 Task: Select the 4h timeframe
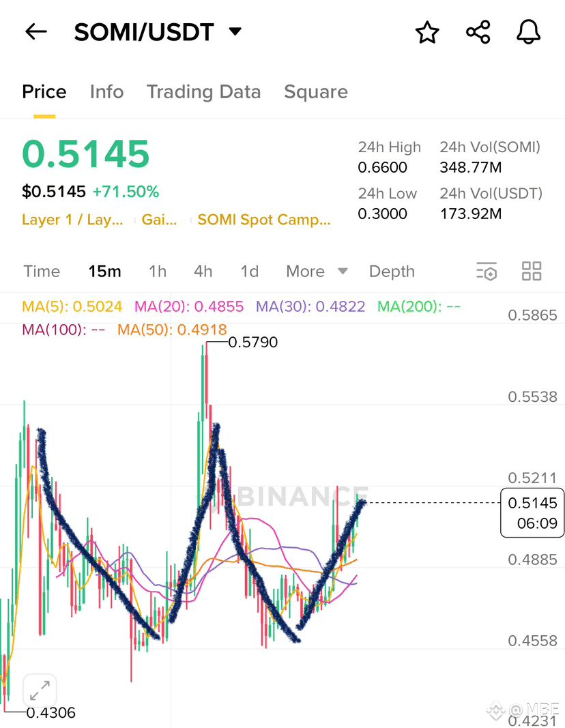(203, 271)
